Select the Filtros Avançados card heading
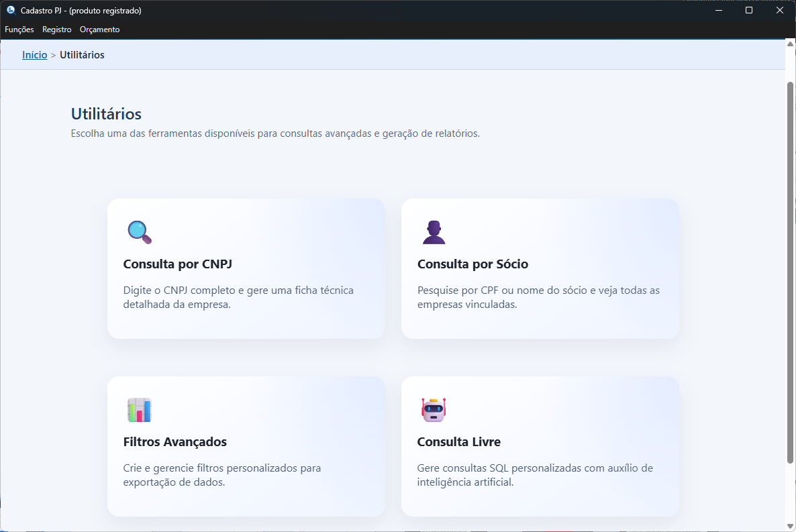796x532 pixels. 175,442
